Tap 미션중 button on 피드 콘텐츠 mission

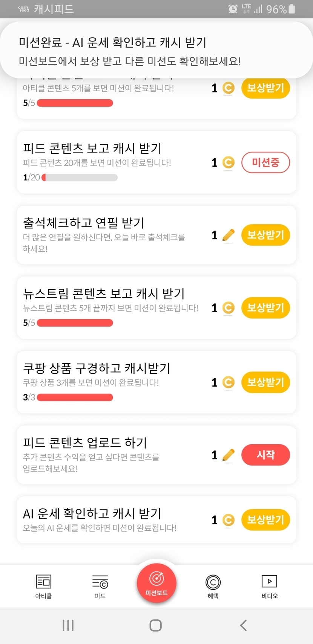point(265,162)
